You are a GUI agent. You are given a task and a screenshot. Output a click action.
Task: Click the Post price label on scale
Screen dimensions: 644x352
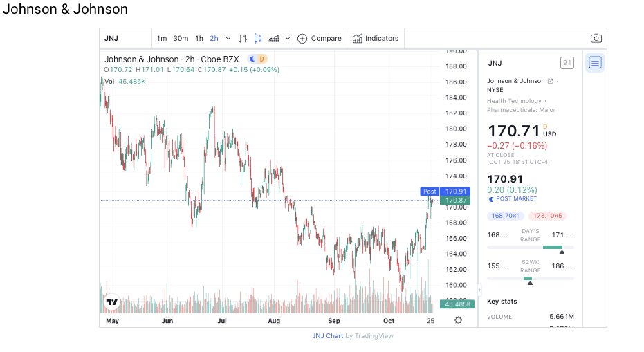(x=430, y=192)
